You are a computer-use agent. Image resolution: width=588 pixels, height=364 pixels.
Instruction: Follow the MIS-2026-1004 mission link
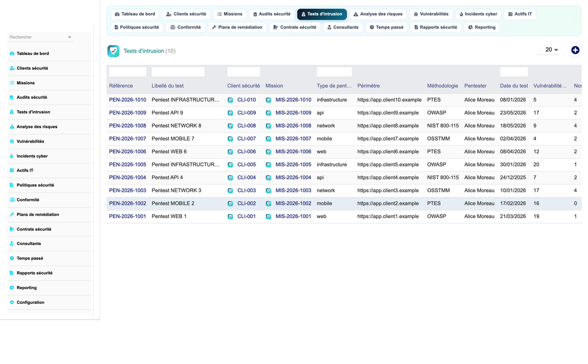click(293, 177)
